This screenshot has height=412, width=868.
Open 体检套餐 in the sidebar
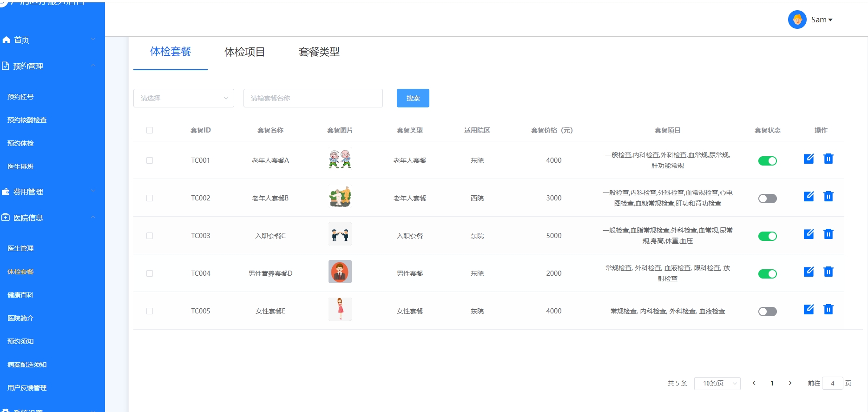20,272
